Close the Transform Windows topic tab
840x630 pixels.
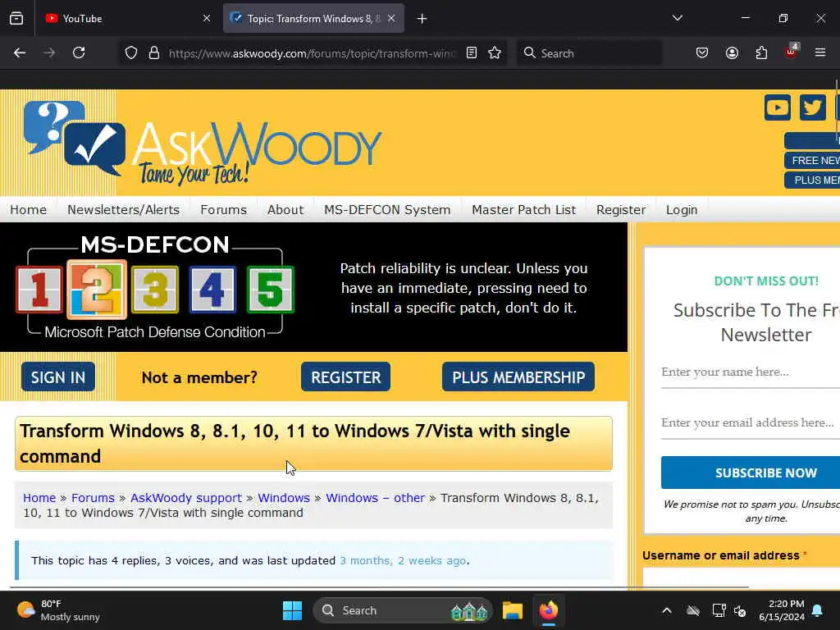click(391, 18)
